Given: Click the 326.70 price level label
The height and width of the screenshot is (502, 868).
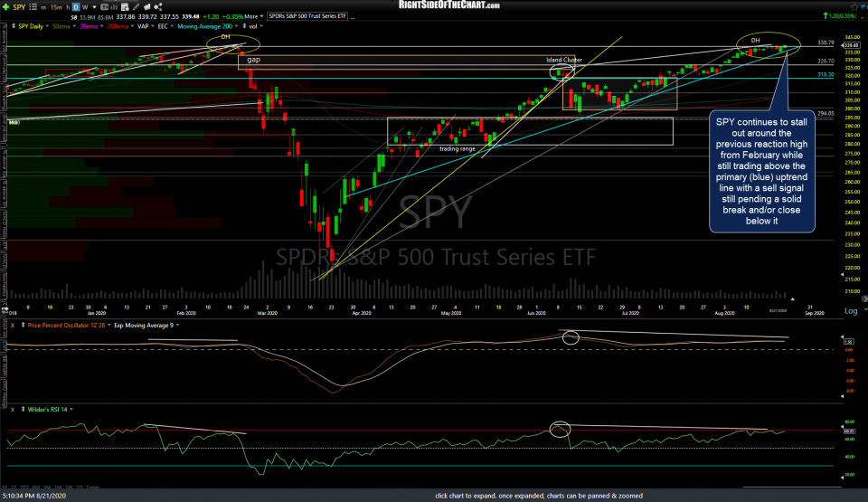Looking at the screenshot, I should coord(826,61).
